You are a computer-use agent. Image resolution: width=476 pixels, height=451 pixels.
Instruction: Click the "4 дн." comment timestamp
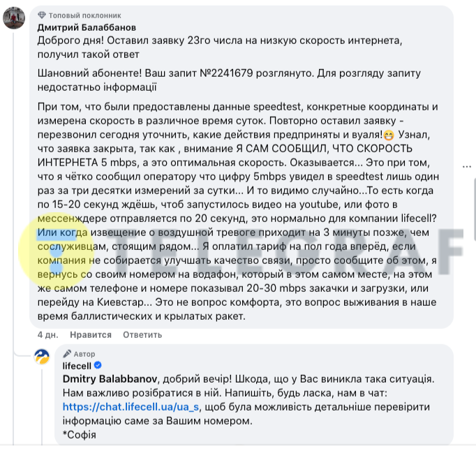coord(47,334)
